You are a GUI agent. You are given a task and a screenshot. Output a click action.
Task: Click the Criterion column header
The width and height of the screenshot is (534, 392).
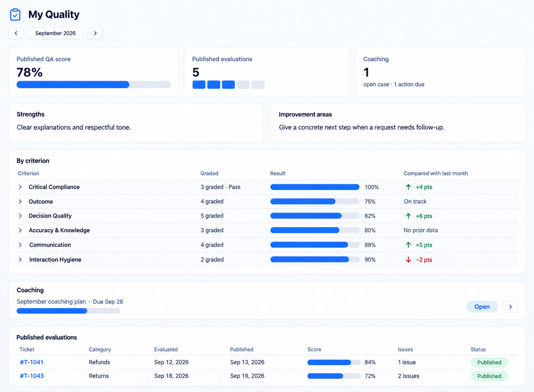[x=28, y=174]
